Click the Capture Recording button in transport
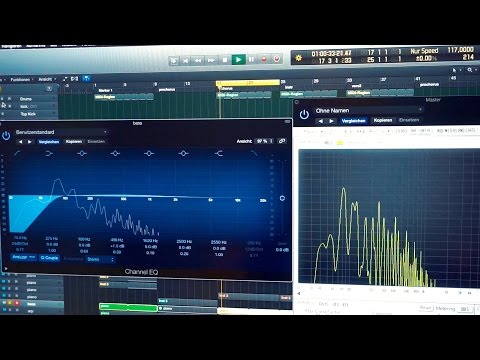Image resolution: width=480 pixels, height=360 pixels. [277, 59]
